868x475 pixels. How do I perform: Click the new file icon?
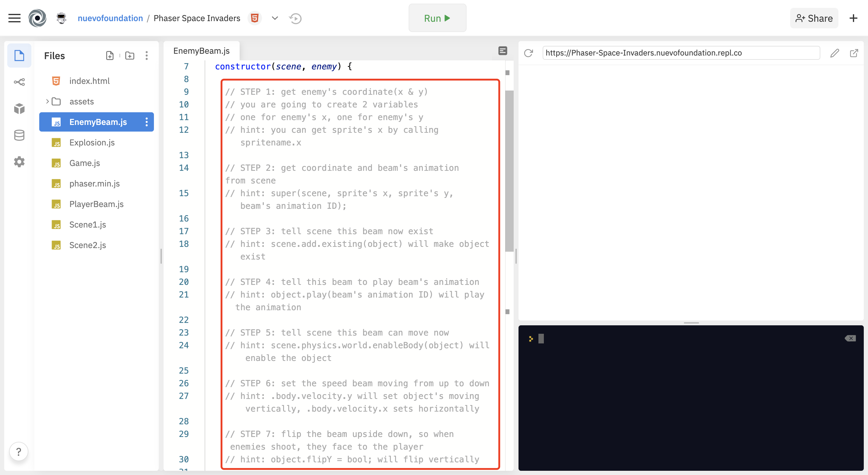(110, 56)
